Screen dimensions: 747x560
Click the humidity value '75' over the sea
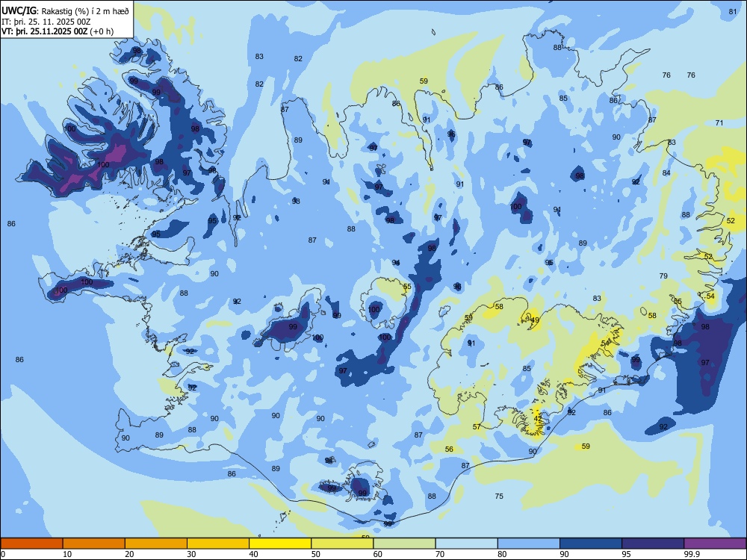click(x=499, y=497)
